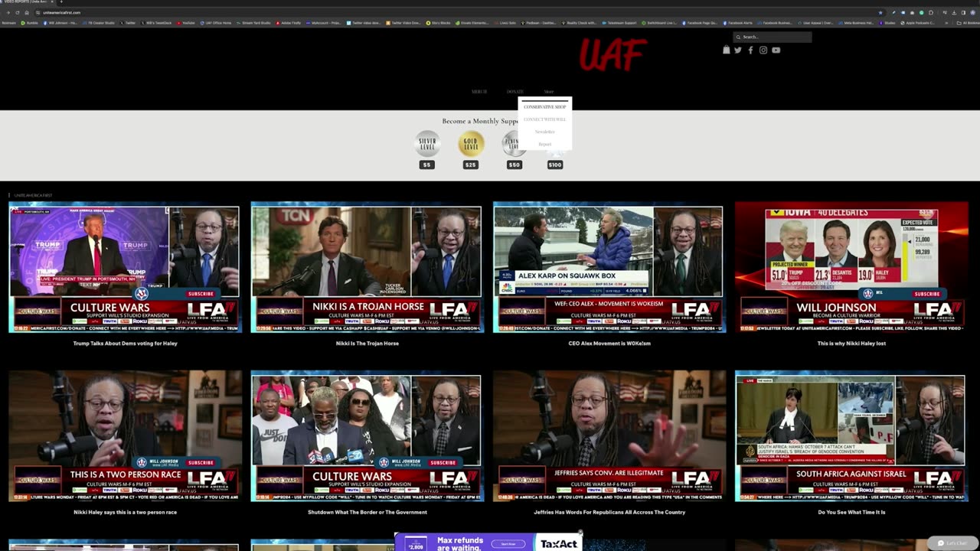Open the Alex Karp Squawk Box thumbnail
Image resolution: width=980 pixels, height=551 pixels.
pos(609,268)
